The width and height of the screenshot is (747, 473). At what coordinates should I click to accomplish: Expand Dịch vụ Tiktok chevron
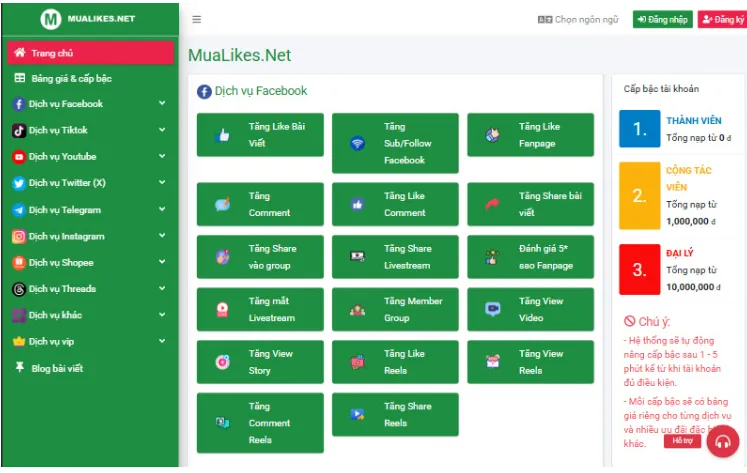(x=162, y=130)
